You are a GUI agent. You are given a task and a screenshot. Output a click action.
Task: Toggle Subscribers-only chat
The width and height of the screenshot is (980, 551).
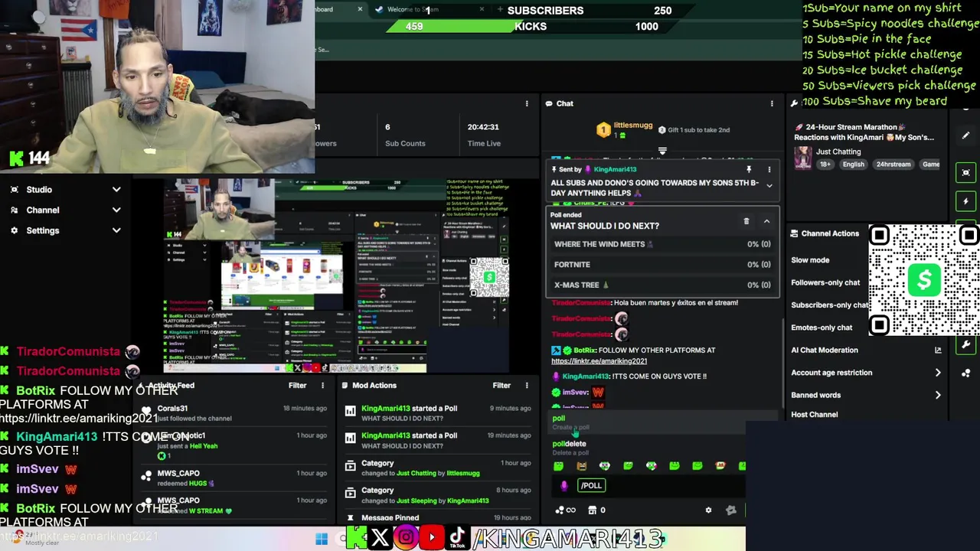(x=829, y=305)
